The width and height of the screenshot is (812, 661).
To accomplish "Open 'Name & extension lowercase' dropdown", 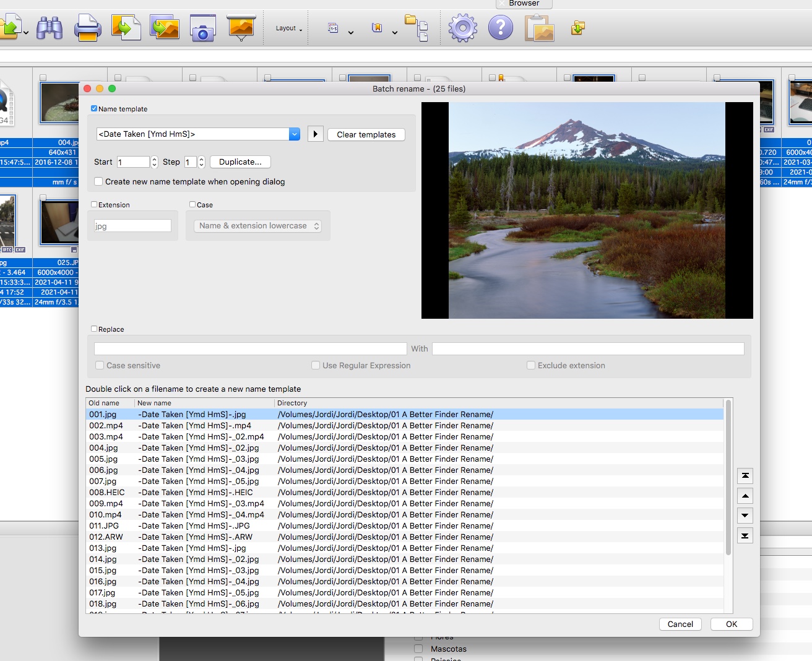I will point(259,226).
